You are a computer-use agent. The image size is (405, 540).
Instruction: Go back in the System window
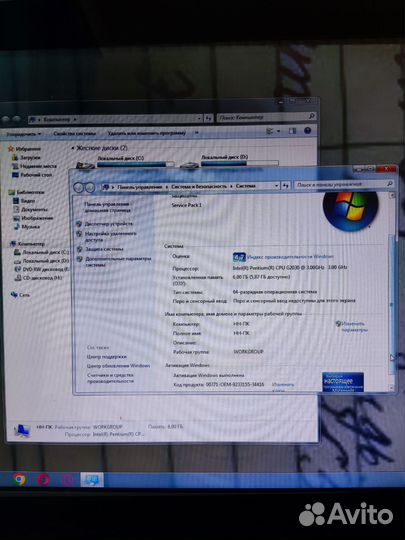79,187
